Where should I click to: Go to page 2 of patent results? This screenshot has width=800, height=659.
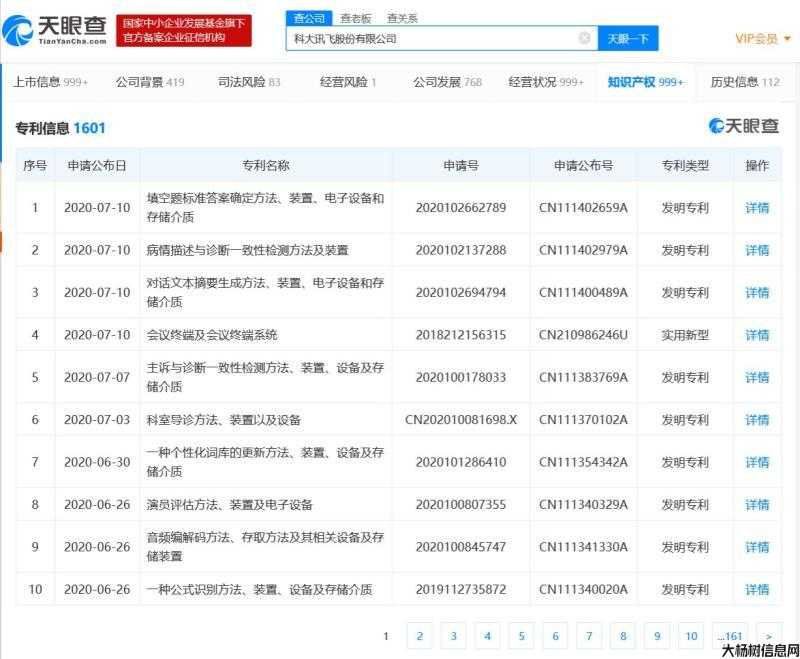tap(420, 636)
